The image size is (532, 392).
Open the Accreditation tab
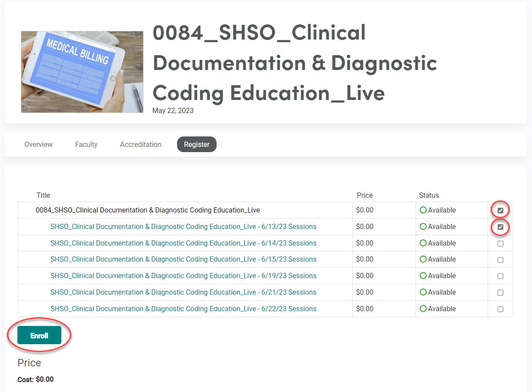pyautogui.click(x=141, y=144)
